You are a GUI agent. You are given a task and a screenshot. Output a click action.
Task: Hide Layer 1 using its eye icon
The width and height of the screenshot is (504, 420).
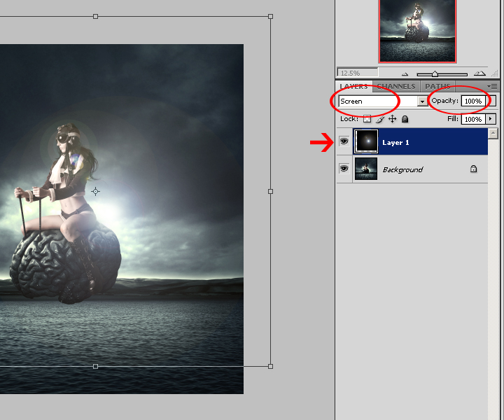344,141
